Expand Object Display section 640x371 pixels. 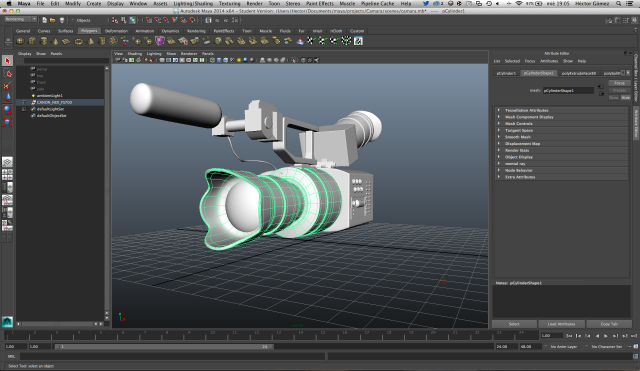point(561,157)
